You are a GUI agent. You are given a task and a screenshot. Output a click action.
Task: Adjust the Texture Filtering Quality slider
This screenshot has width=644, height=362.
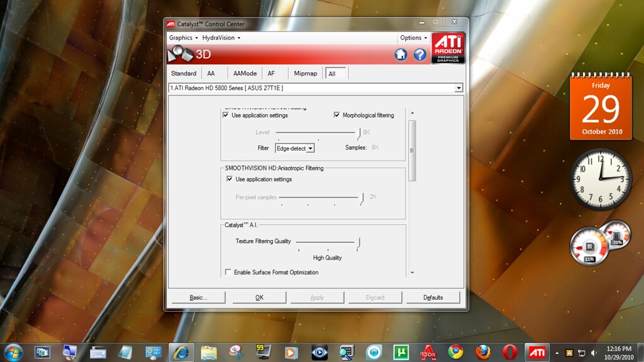click(x=328, y=243)
